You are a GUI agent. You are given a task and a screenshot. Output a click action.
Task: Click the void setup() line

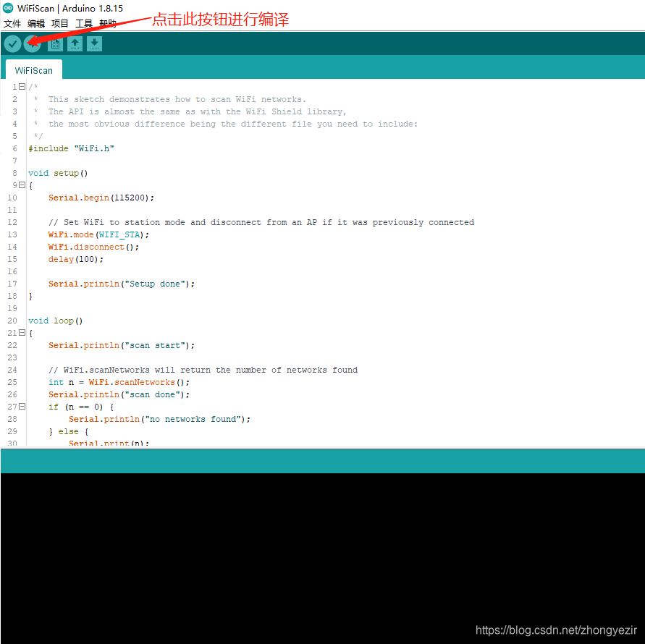[x=58, y=173]
